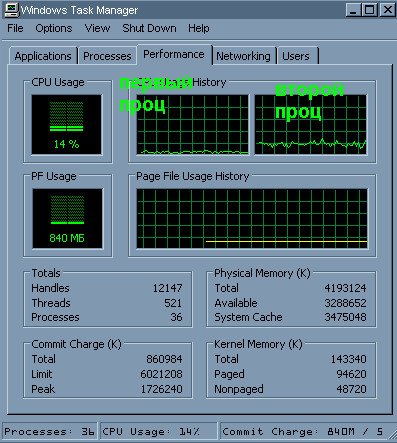Image resolution: width=397 pixels, height=443 pixels.
Task: Switch to the Networking tab
Action: pos(244,56)
